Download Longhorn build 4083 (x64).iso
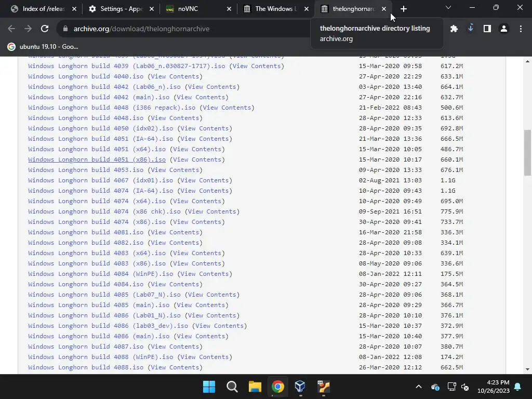The image size is (532, 399). click(x=97, y=253)
